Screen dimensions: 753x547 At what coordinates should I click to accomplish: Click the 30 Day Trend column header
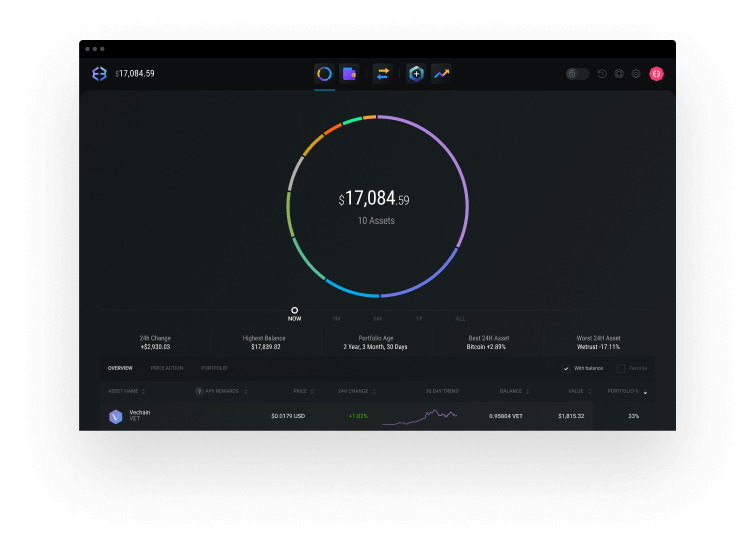442,391
